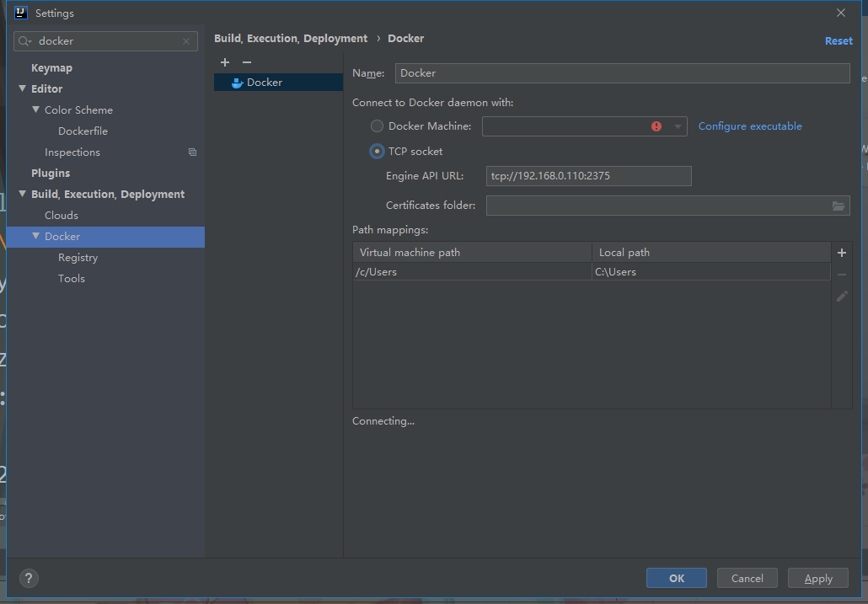
Task: Click the OK button
Action: coord(677,578)
